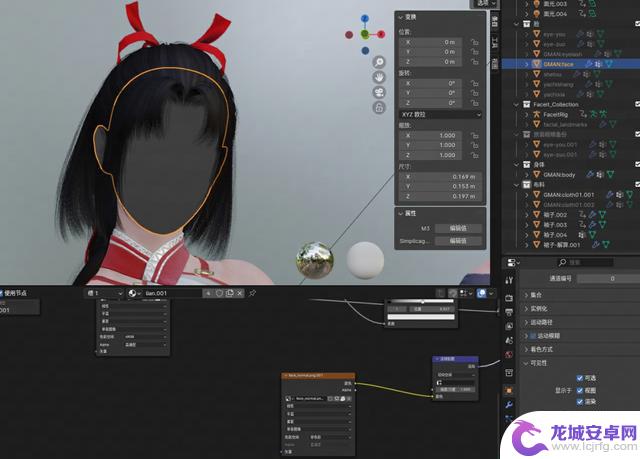Open the Output properties tab icon
The height and width of the screenshot is (459, 640).
point(509,312)
